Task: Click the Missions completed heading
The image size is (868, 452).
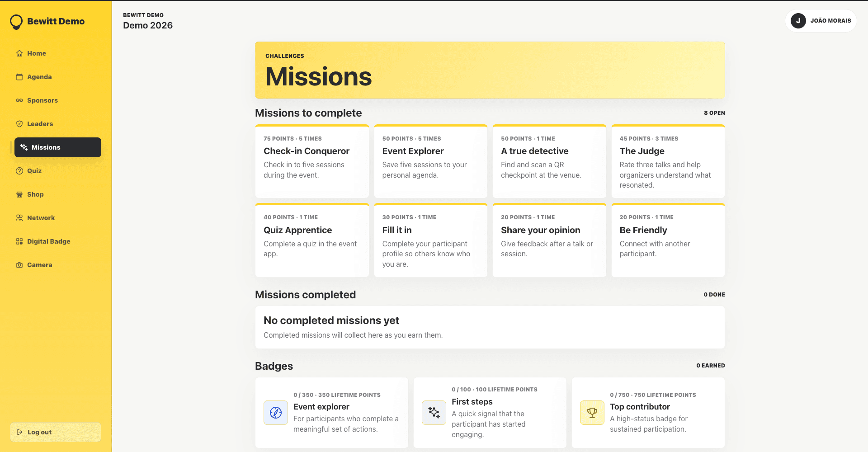Action: tap(305, 295)
